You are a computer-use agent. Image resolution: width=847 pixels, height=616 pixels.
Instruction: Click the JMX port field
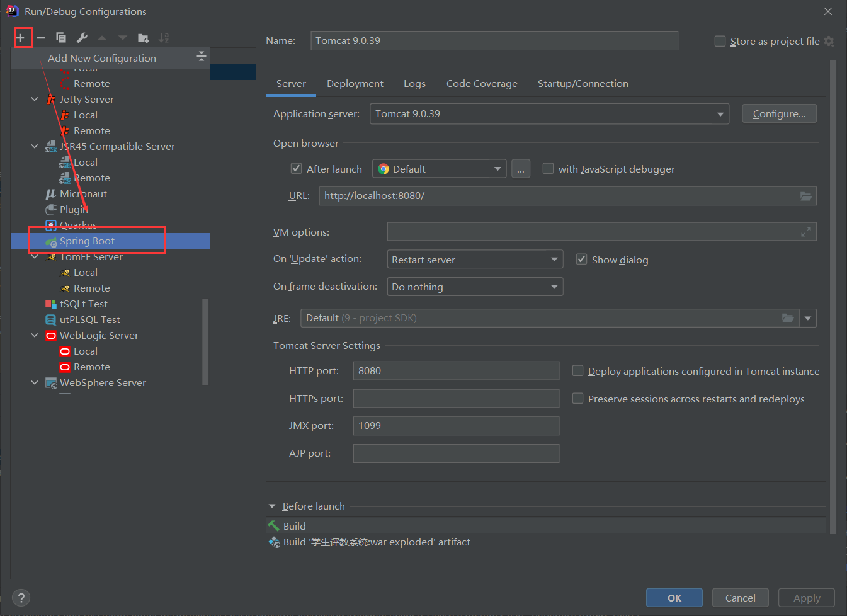pos(457,426)
